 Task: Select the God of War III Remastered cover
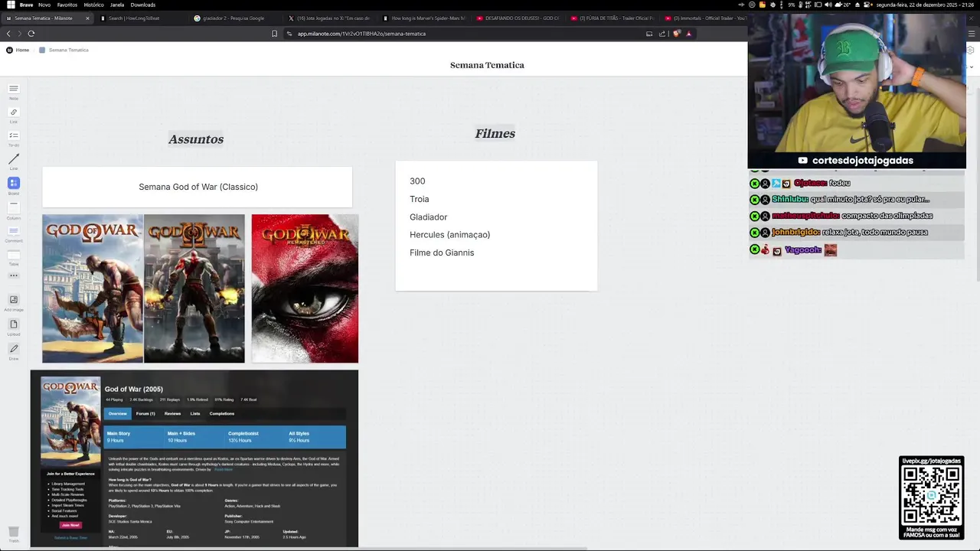305,289
